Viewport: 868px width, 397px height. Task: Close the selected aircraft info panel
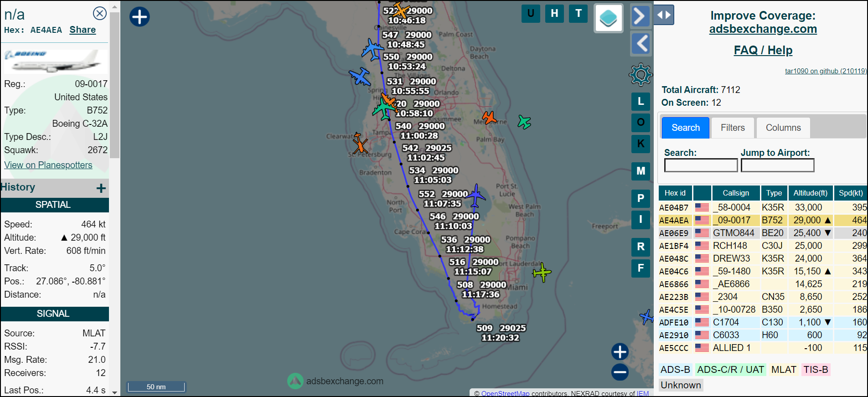click(99, 13)
